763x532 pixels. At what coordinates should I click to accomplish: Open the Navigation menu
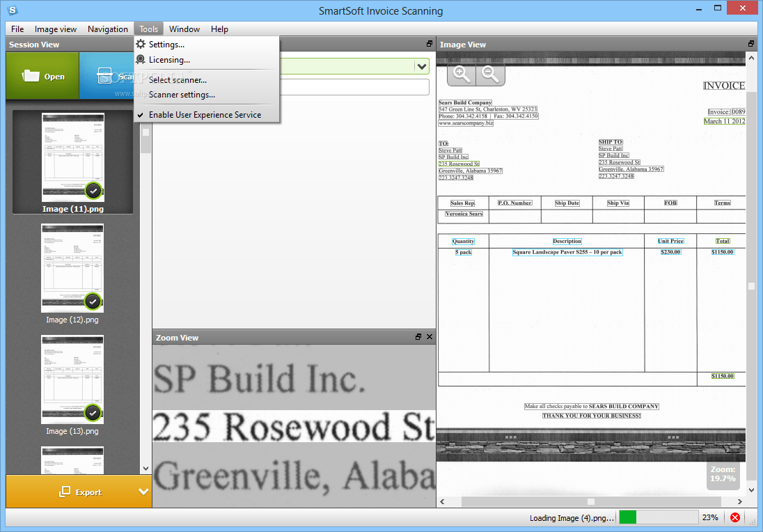pos(107,29)
